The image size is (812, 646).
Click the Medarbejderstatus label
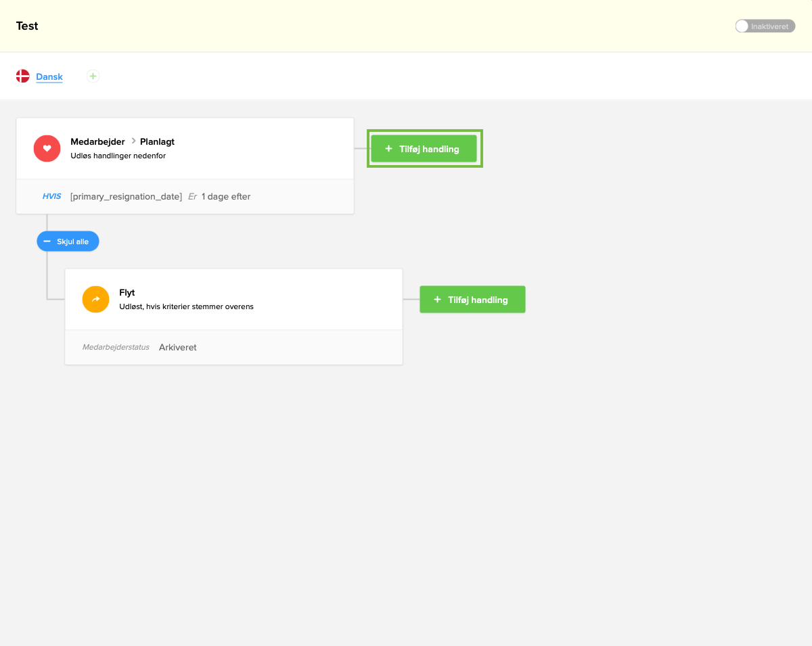click(x=116, y=348)
